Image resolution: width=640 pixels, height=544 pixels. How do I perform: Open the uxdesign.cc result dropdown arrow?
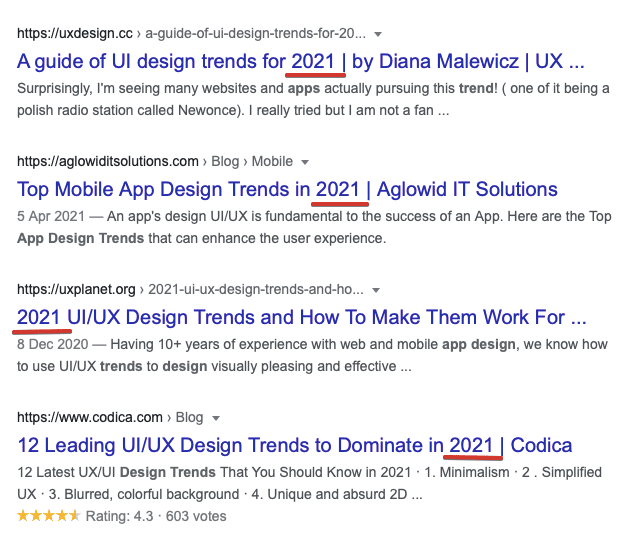(378, 34)
